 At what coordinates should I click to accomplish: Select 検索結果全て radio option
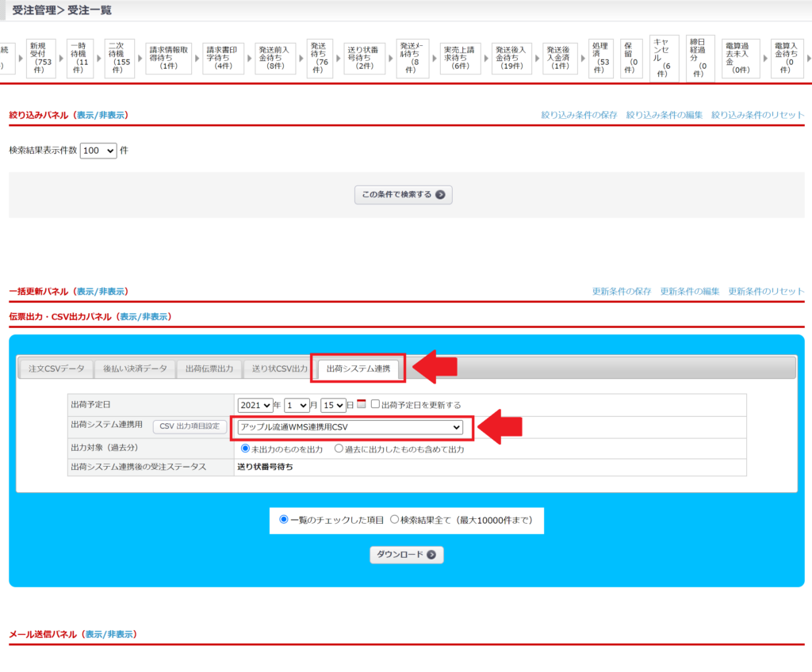pos(395,519)
